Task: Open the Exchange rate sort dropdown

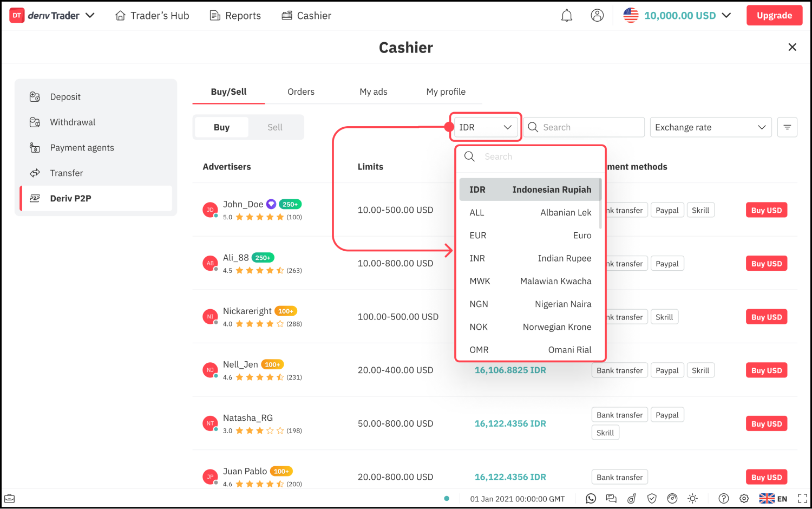Action: [710, 127]
